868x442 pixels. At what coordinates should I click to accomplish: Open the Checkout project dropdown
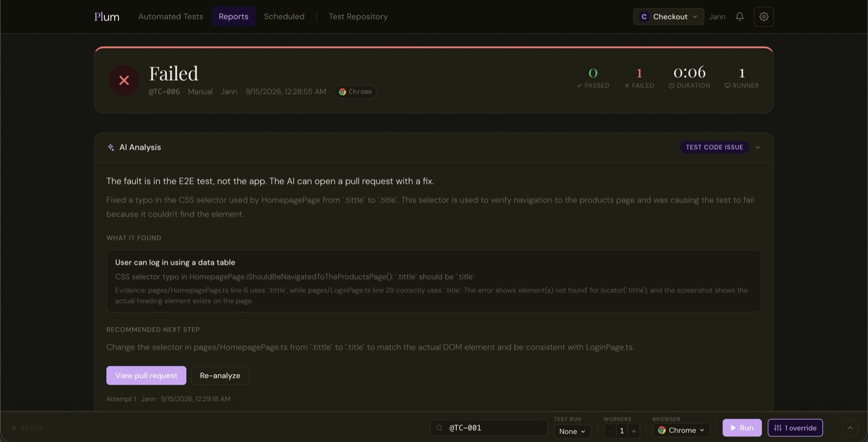click(668, 17)
